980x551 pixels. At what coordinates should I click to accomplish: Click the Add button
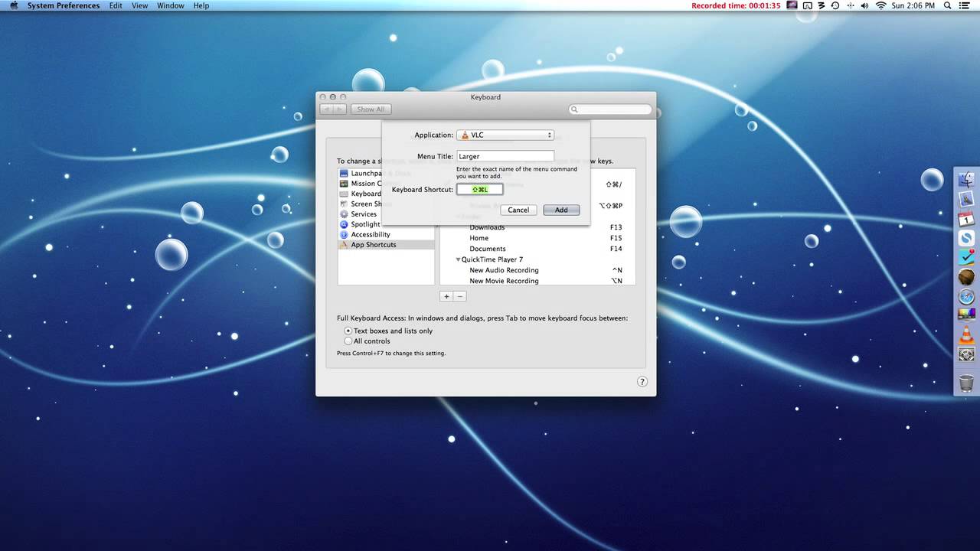pyautogui.click(x=561, y=210)
